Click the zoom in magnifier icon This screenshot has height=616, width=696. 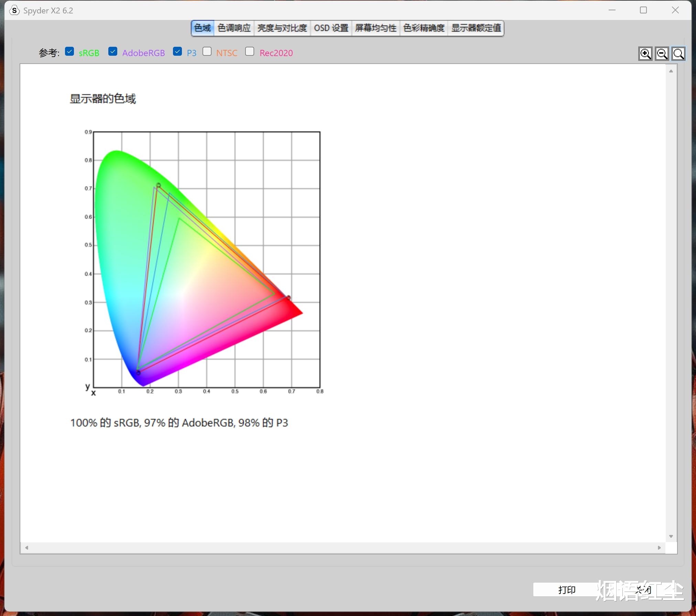tap(645, 54)
